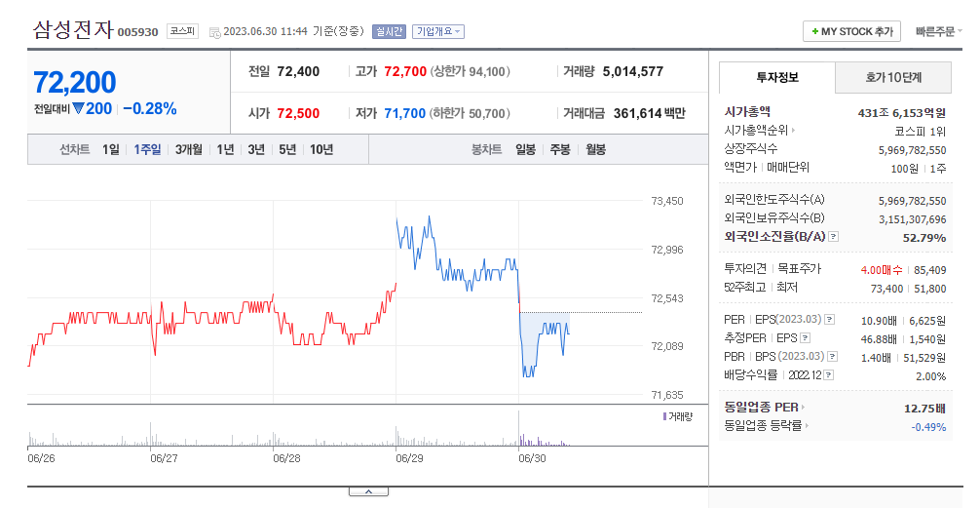Click the target price 85,409

point(930,270)
